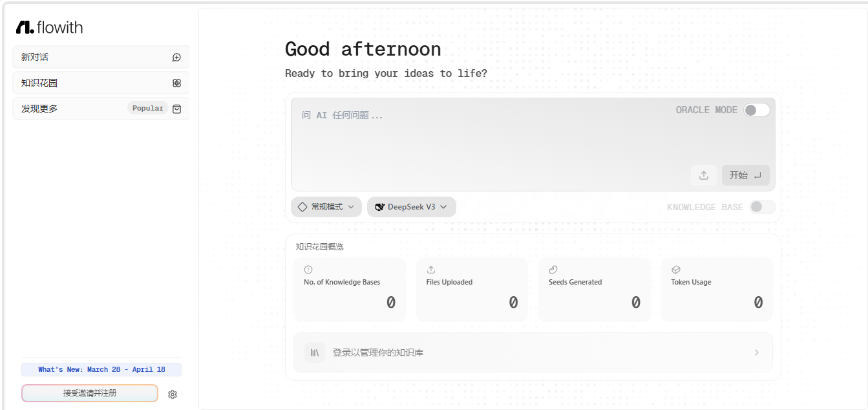868x410 pixels.
Task: Open settings via the gear icon
Action: click(x=173, y=394)
